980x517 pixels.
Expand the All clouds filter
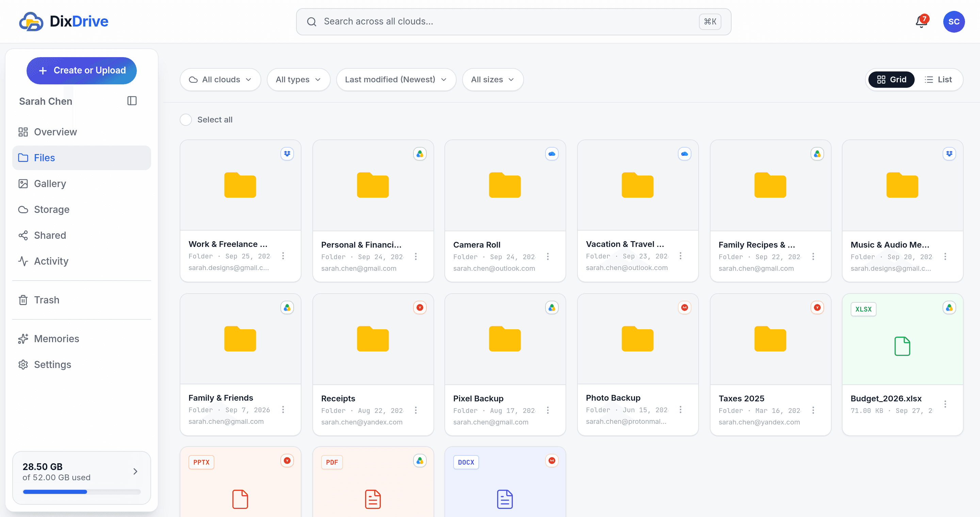click(x=220, y=80)
